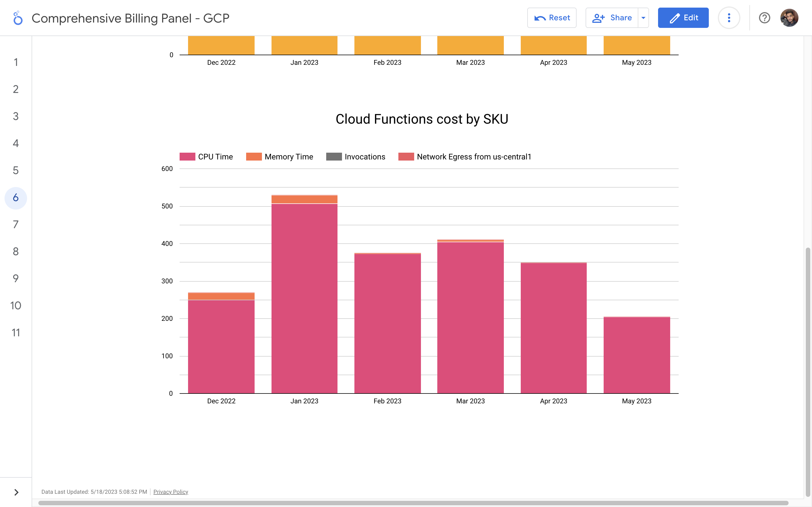Click the Share add-person button
812x507 pixels.
tap(612, 18)
